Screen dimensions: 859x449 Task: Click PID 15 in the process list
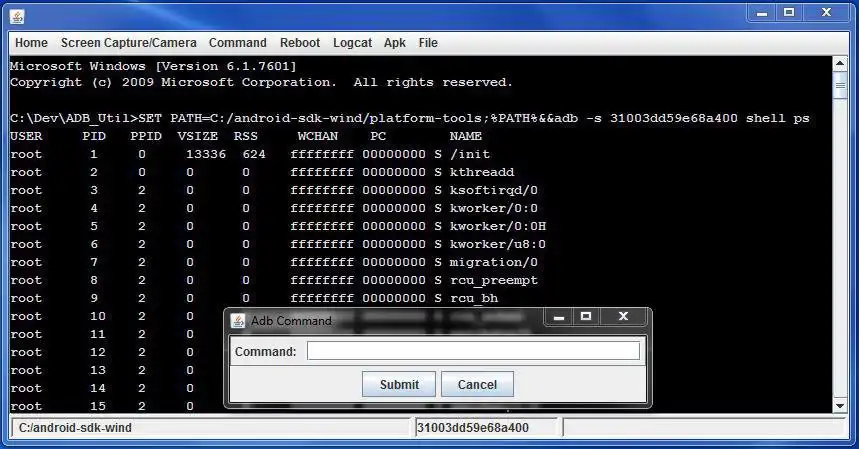[x=98, y=406]
